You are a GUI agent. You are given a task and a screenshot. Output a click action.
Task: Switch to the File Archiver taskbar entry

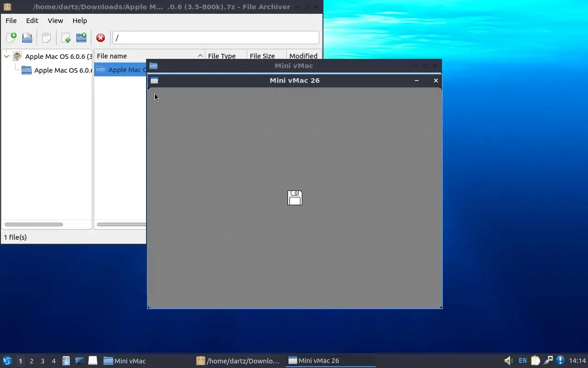pos(239,361)
